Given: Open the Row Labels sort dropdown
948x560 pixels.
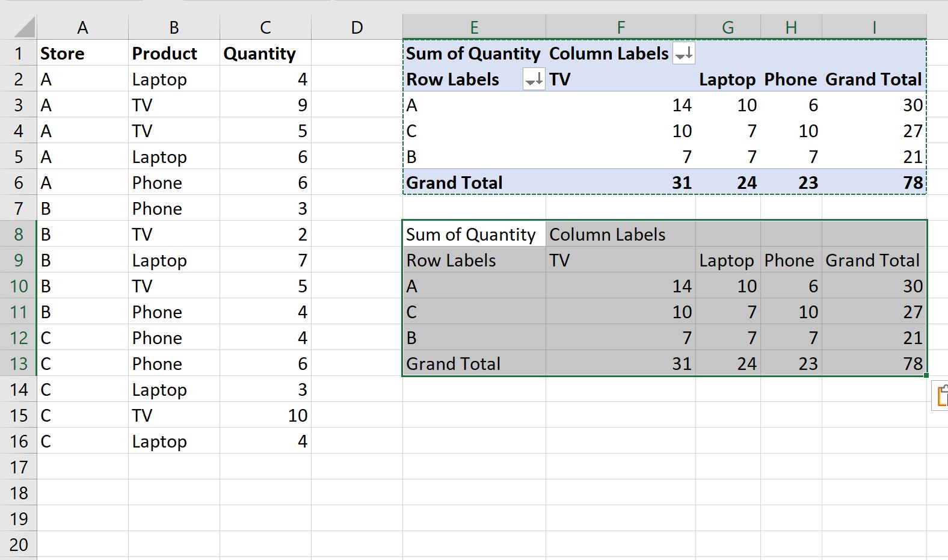Looking at the screenshot, I should (x=534, y=79).
